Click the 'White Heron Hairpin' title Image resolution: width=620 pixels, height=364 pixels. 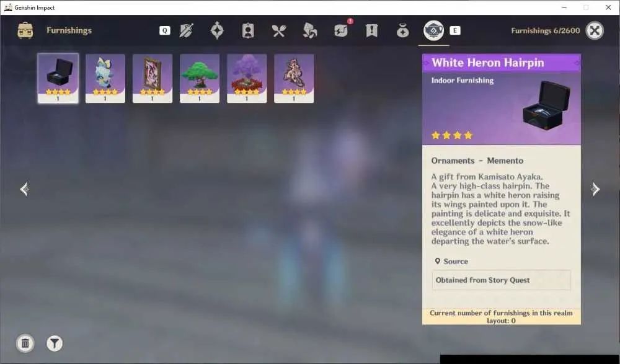487,63
